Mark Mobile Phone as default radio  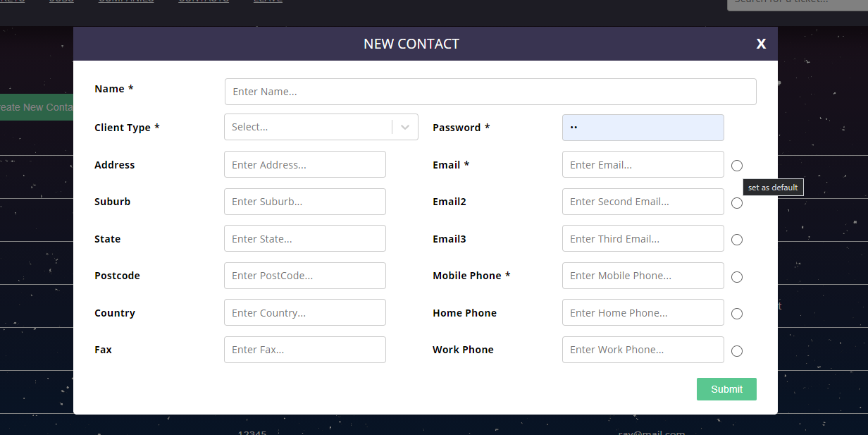click(x=737, y=277)
